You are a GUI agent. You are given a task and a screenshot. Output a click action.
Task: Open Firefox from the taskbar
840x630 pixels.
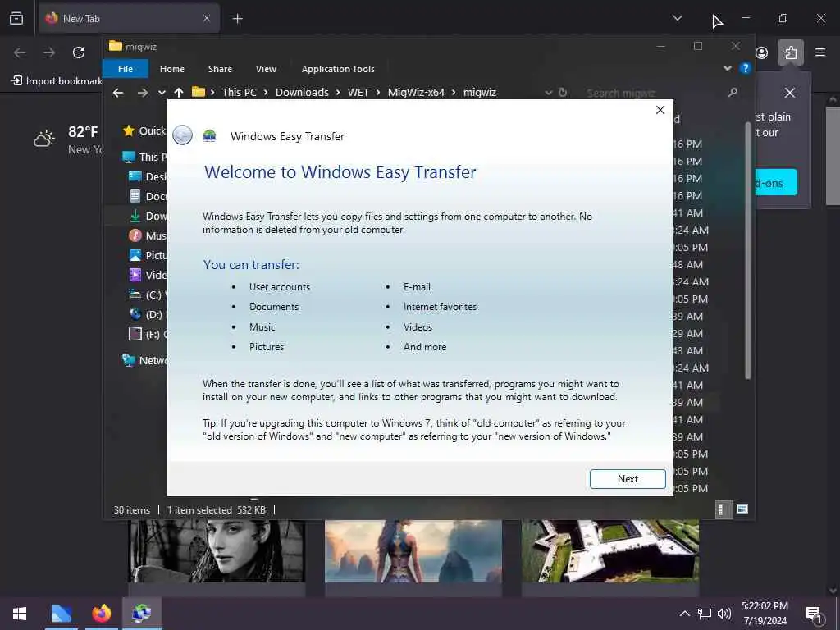101,614
